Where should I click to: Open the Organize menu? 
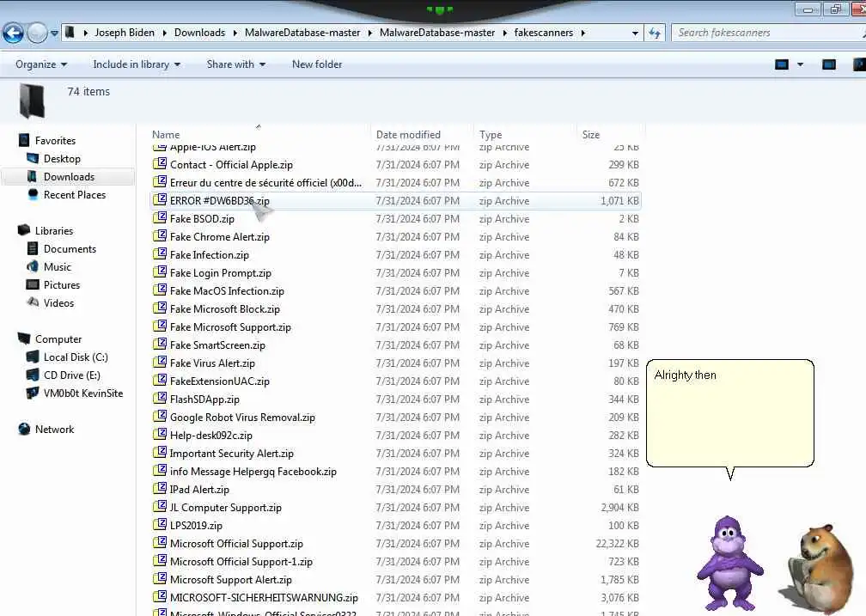41,64
